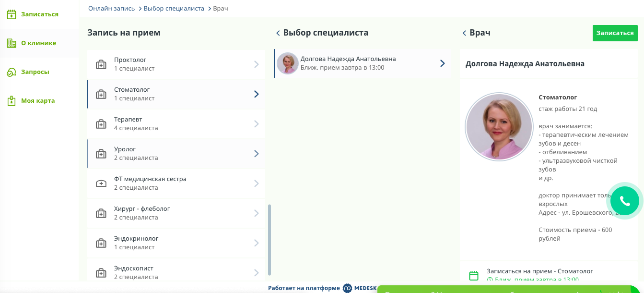This screenshot has width=644, height=293.
Task: Open the О клинике sidebar menu item
Action: point(39,43)
